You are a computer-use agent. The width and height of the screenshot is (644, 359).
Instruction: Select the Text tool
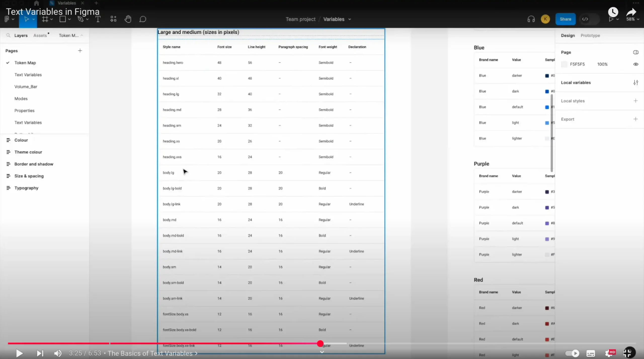pos(98,19)
